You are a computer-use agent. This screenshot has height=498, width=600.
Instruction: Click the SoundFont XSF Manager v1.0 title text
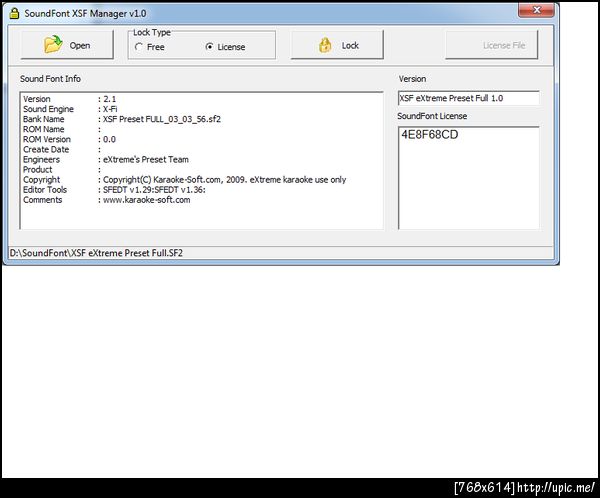click(x=85, y=13)
